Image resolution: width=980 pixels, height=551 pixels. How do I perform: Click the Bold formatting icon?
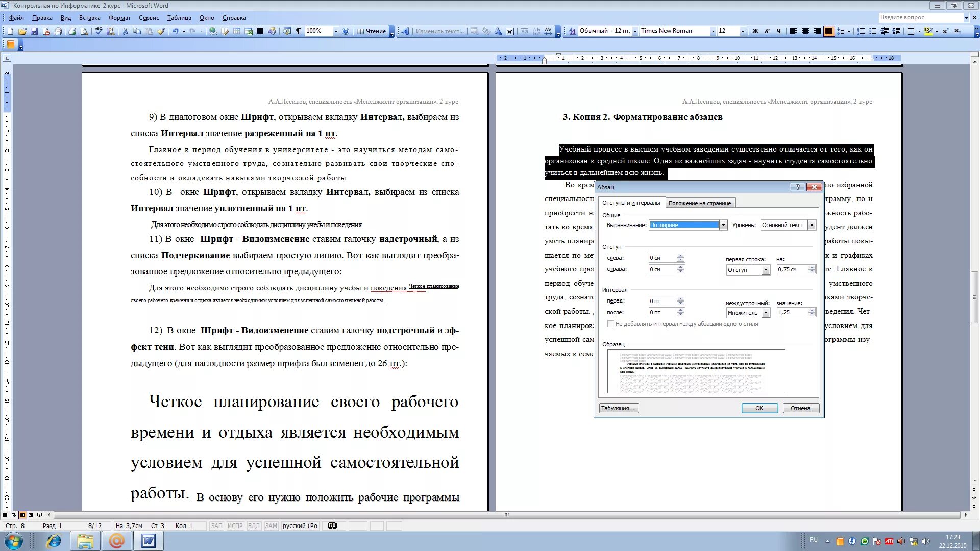(755, 31)
